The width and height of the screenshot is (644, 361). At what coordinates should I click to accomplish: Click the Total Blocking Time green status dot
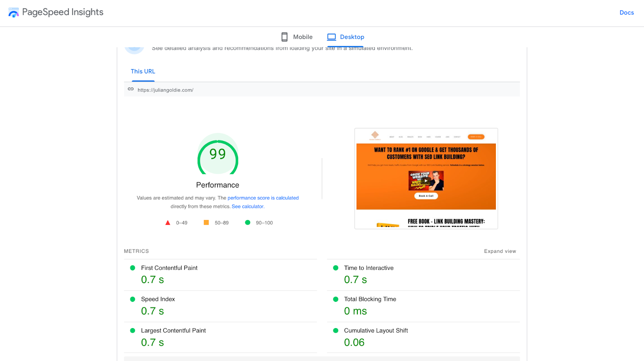(336, 299)
